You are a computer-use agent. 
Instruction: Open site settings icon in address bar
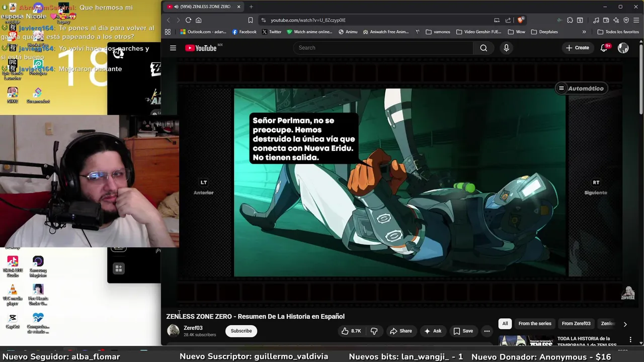point(263,20)
